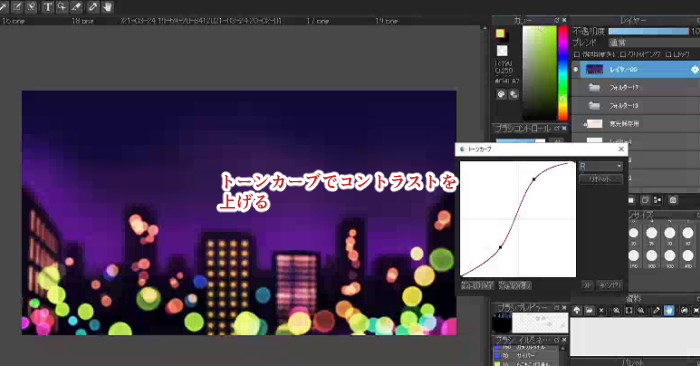Click the camera icon below layer list
The image size is (700, 366).
[x=673, y=200]
